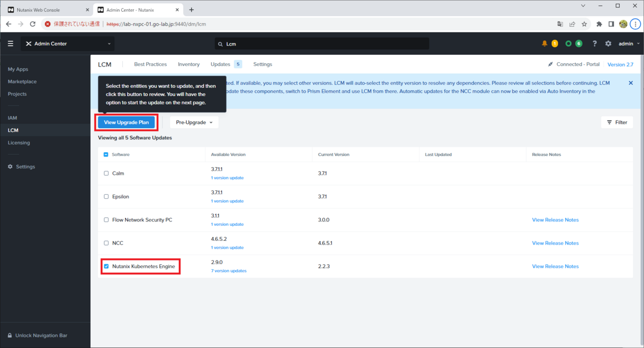Click the alerts bell icon
The height and width of the screenshot is (348, 644).
(545, 43)
